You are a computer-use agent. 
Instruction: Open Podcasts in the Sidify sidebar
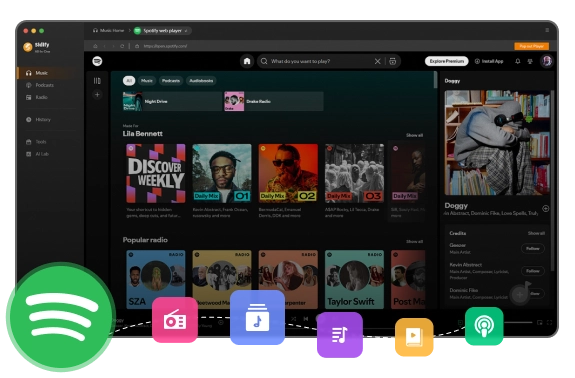40,85
